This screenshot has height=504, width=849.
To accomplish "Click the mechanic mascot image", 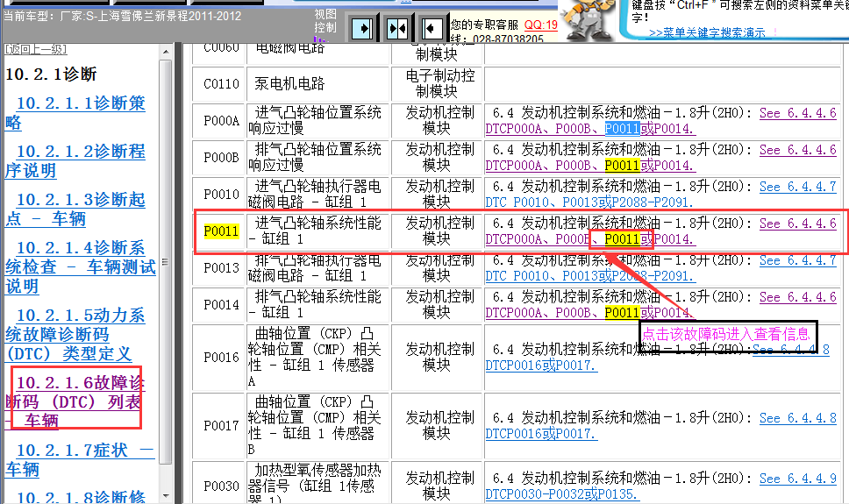I will [589, 19].
